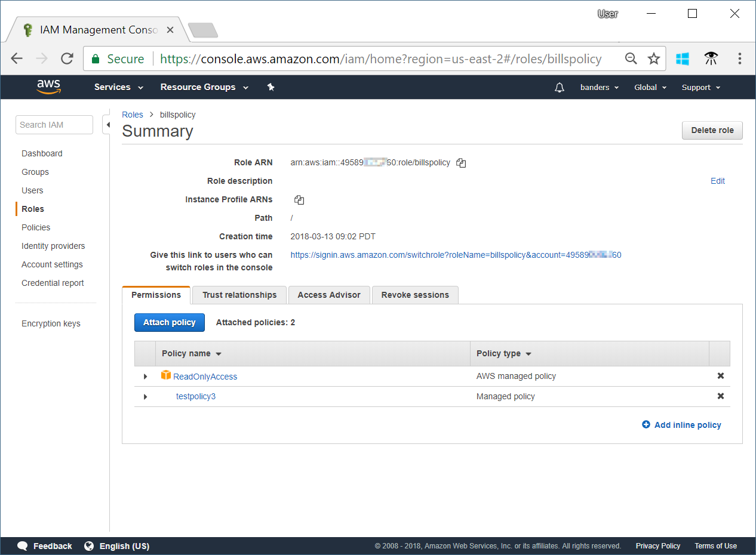Screen dimensions: 756x555
Task: Select Roles in the IAM sidebar
Action: click(33, 209)
